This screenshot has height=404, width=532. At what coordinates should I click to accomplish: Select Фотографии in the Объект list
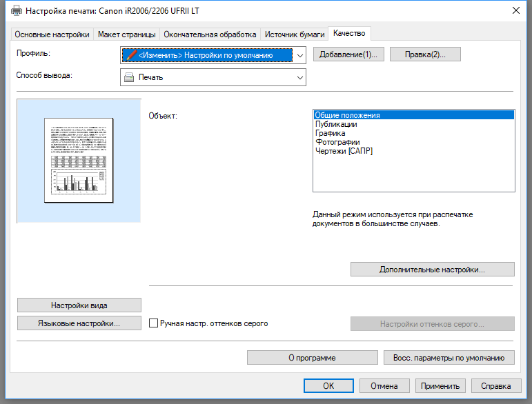pyautogui.click(x=413, y=142)
